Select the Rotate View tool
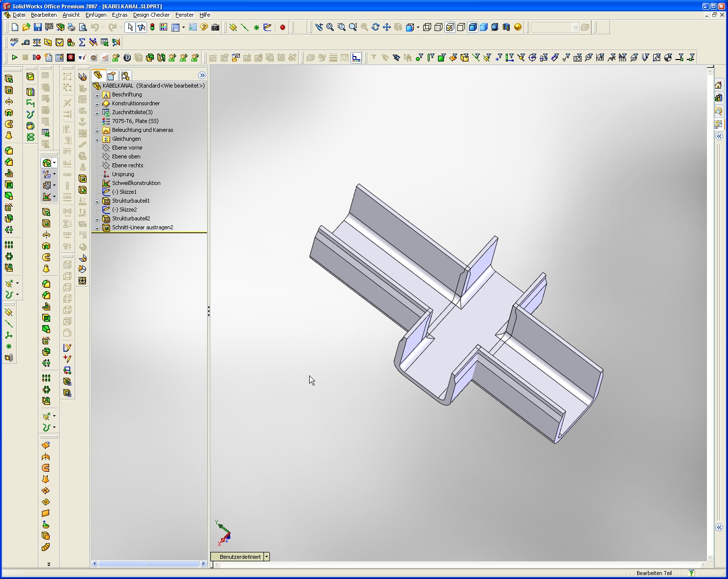Screen dimensions: 728x579 pos(376,28)
